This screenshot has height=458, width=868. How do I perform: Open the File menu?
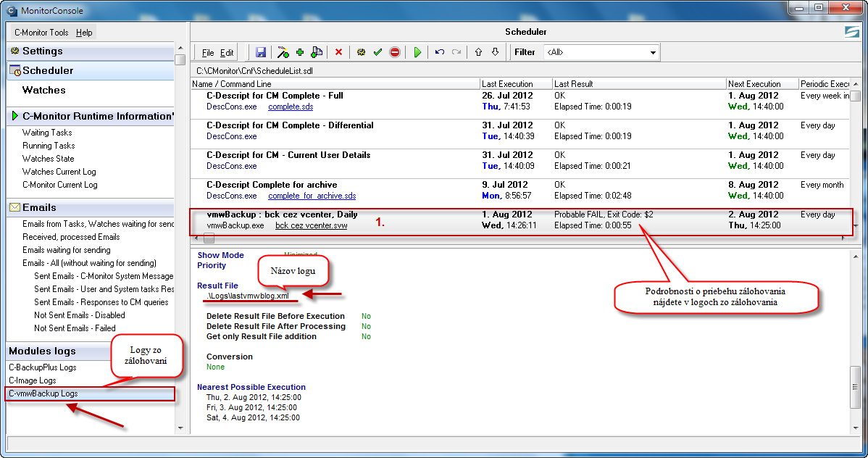(208, 53)
